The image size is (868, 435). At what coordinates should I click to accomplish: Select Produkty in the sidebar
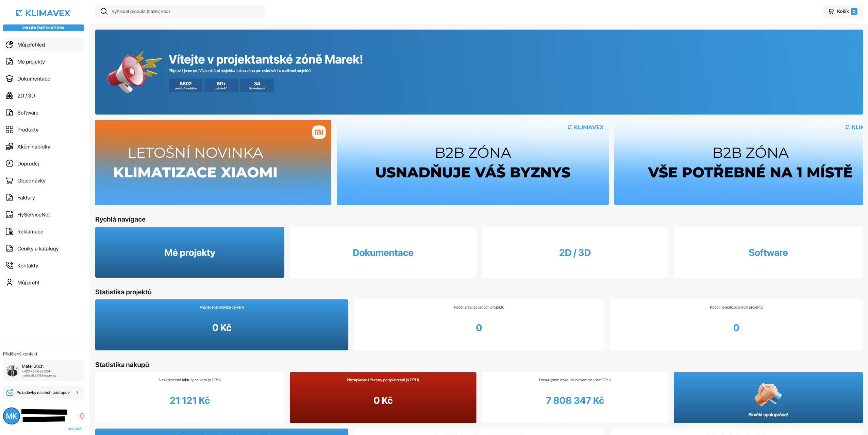click(44, 129)
